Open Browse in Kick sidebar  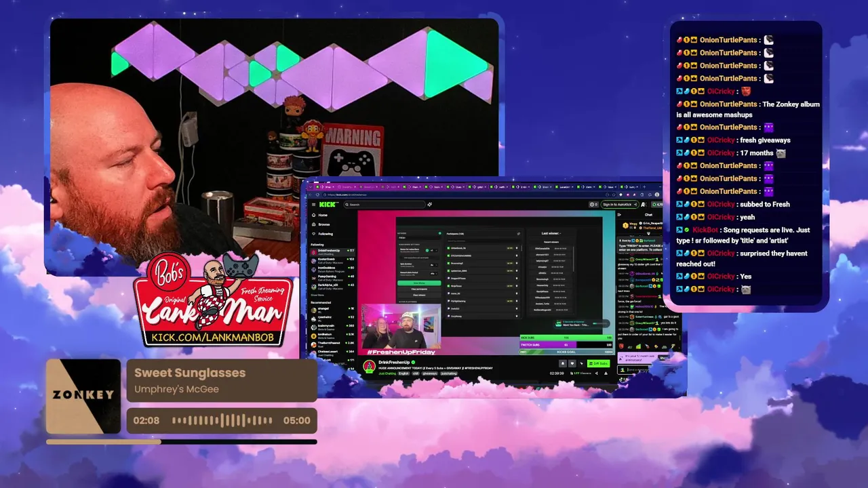tap(321, 224)
